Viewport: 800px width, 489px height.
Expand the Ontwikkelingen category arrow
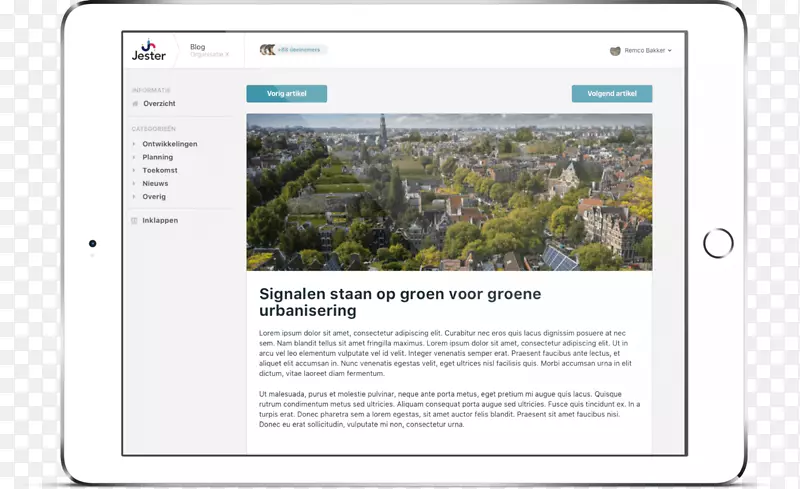pyautogui.click(x=134, y=144)
